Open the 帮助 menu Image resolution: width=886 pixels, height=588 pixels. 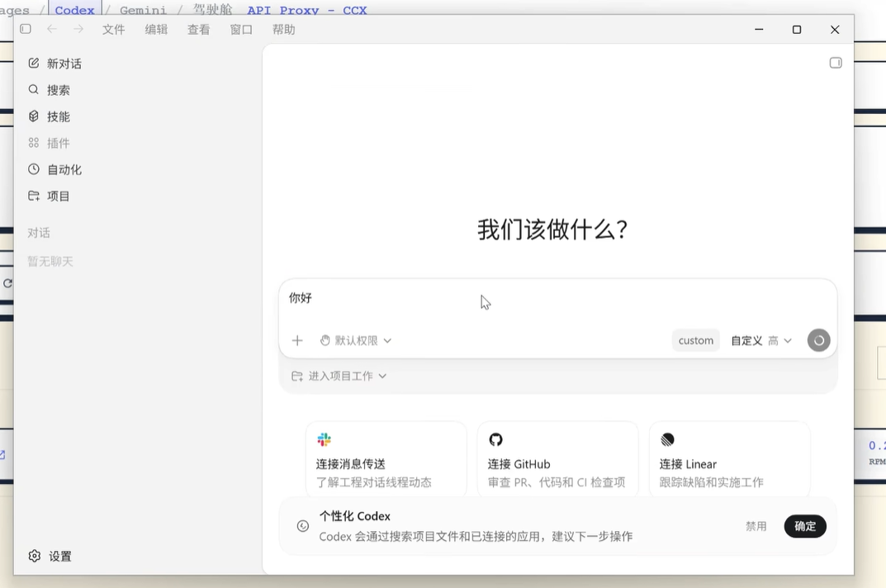point(284,30)
